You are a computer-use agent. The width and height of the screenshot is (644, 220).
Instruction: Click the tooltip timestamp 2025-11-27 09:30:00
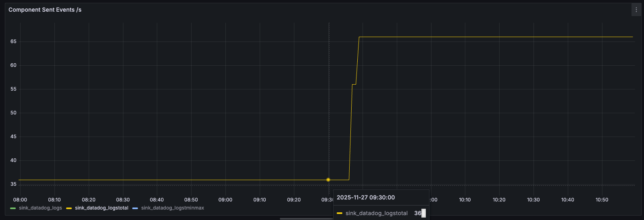point(366,197)
